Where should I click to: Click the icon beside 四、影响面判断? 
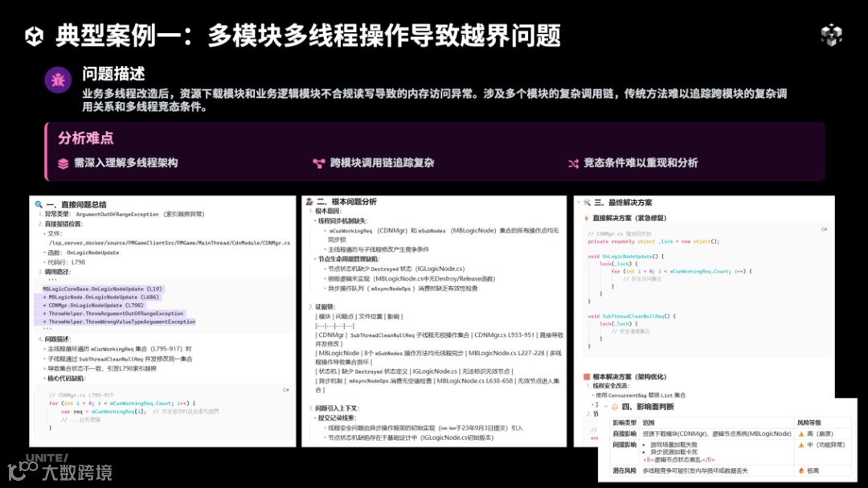pos(615,407)
